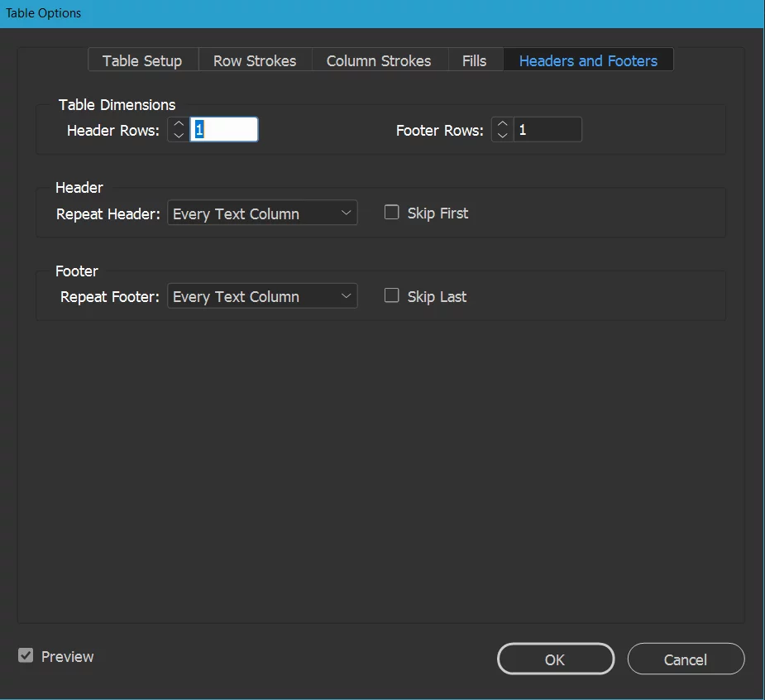Dismiss the dialog with Cancel

686,659
